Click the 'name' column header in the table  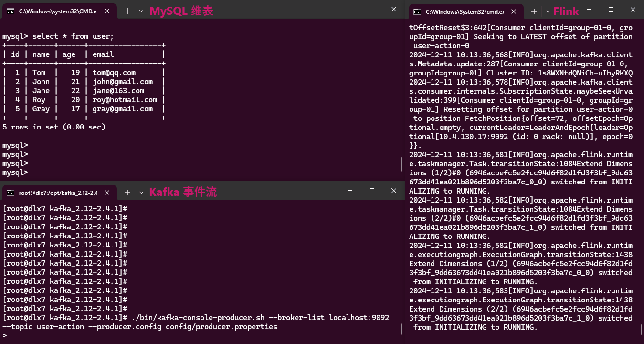pos(41,54)
